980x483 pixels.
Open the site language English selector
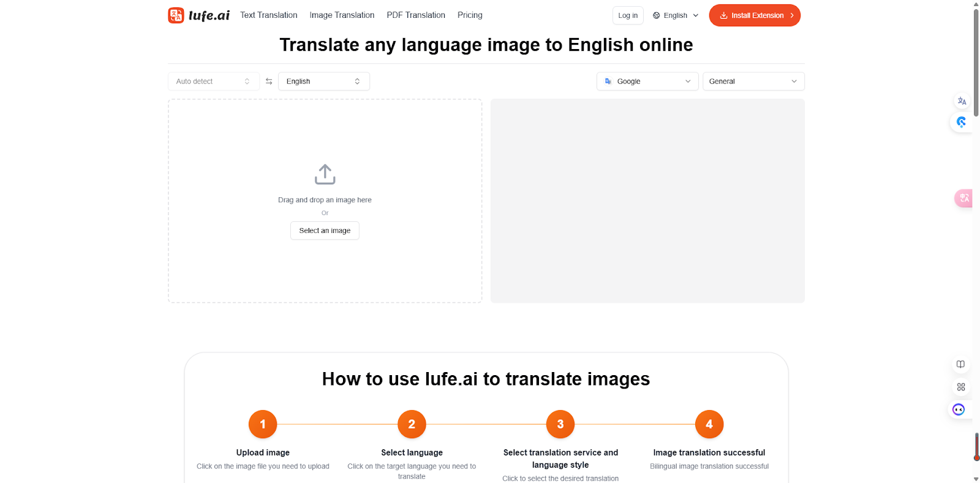(676, 15)
